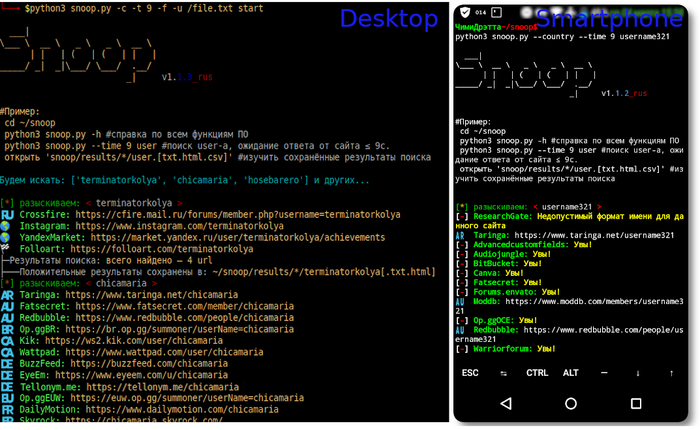This screenshot has width=700, height=430.
Task: Tap the Android home circle button
Action: point(570,403)
